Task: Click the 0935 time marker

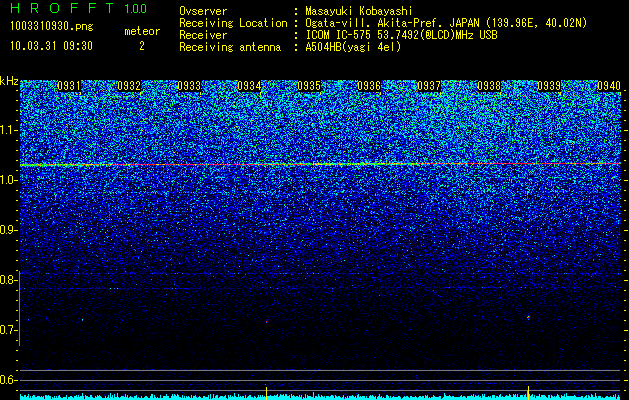Action: click(x=309, y=86)
